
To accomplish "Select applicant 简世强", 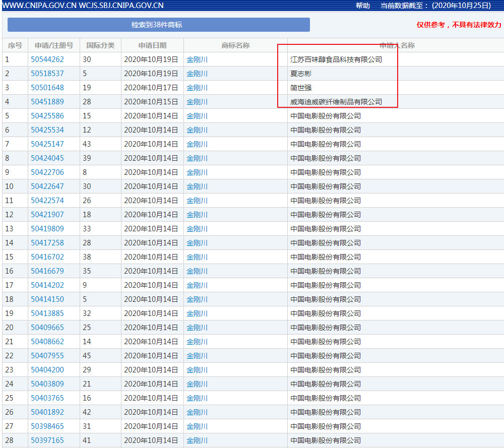I will (x=301, y=88).
